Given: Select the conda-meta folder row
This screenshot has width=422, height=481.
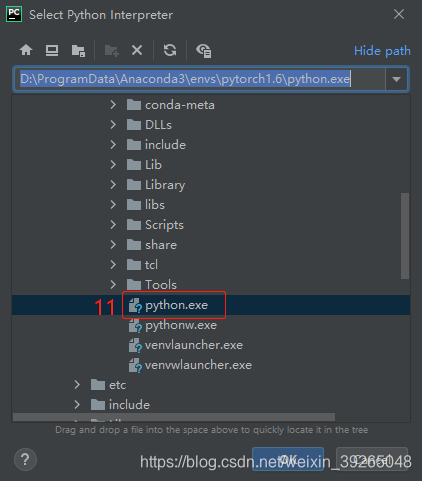Looking at the screenshot, I should click(x=211, y=105).
